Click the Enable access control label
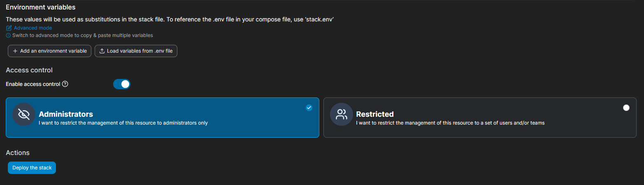Image resolution: width=644 pixels, height=185 pixels. pos(33,84)
